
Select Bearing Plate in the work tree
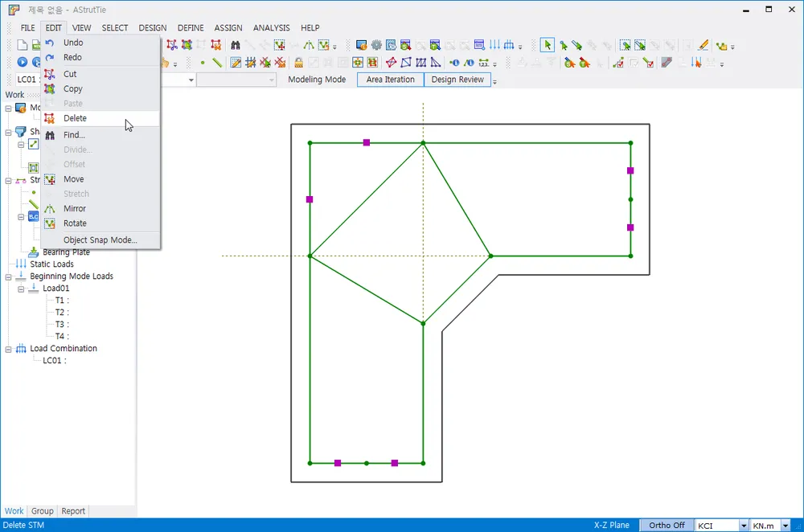click(66, 252)
